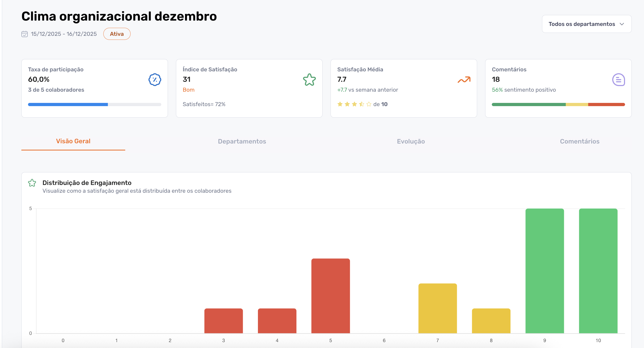Click the orange trend arrow icon on Satisfação Média card
644x348 pixels.
tap(464, 79)
